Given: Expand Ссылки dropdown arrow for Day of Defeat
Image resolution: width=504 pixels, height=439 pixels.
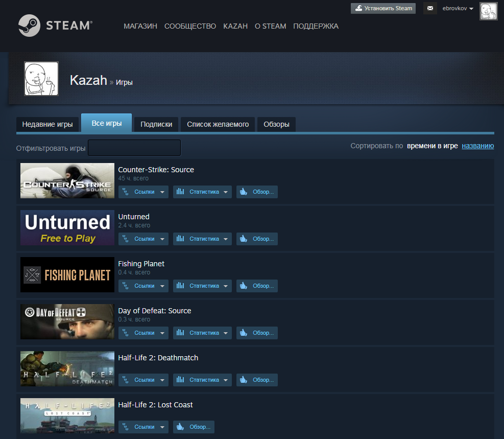Looking at the screenshot, I should (162, 333).
